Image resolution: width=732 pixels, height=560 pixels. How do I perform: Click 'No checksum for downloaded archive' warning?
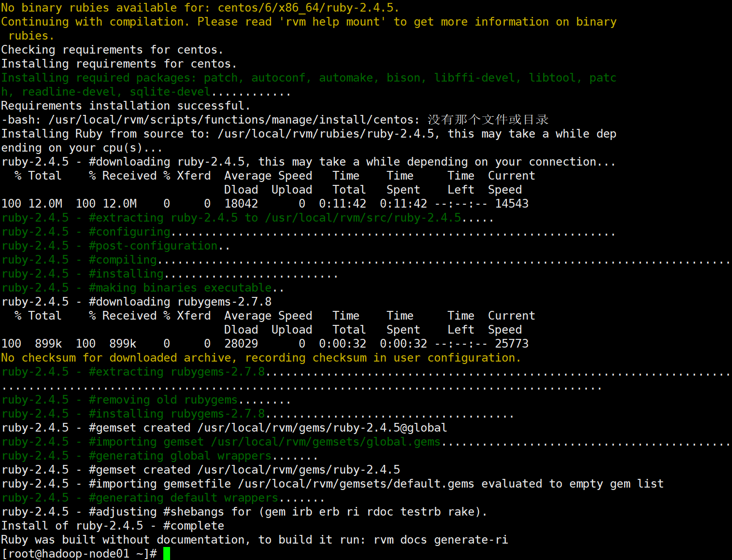(x=261, y=357)
